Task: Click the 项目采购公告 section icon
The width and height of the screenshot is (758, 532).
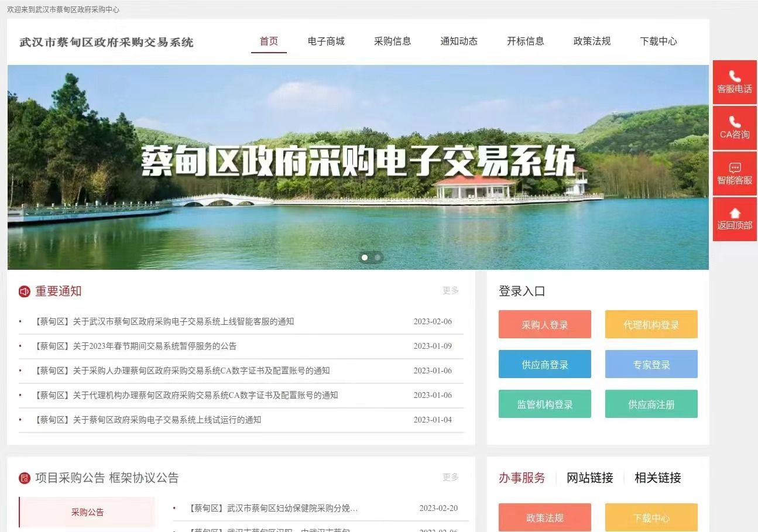Action: click(x=24, y=478)
